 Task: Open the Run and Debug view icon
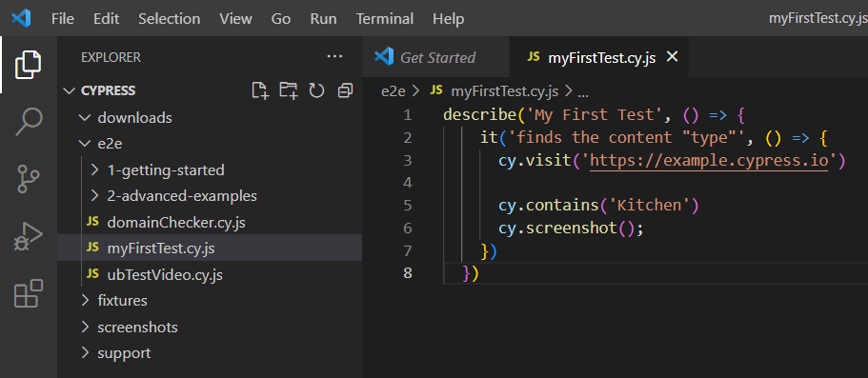(x=28, y=237)
